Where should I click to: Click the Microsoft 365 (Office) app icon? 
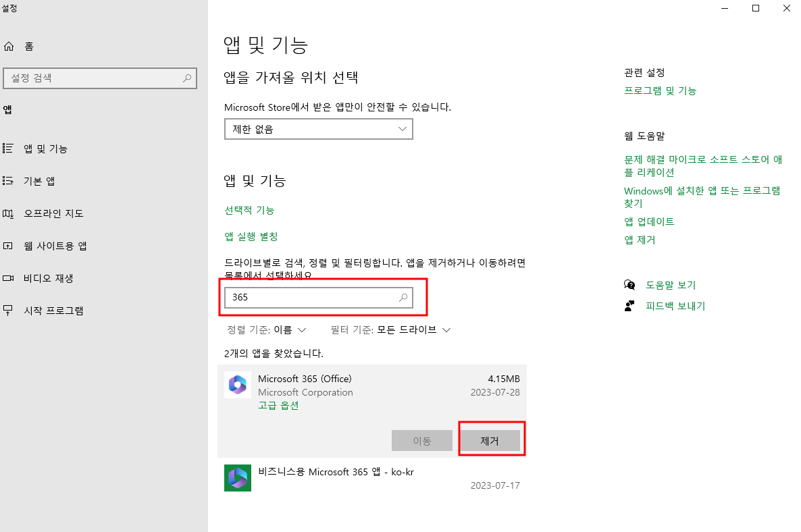[x=237, y=384]
